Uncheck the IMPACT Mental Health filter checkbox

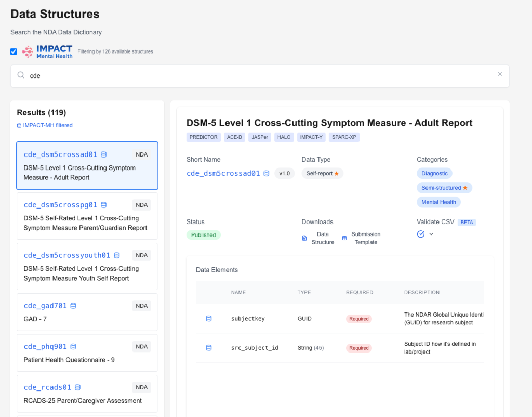point(14,51)
